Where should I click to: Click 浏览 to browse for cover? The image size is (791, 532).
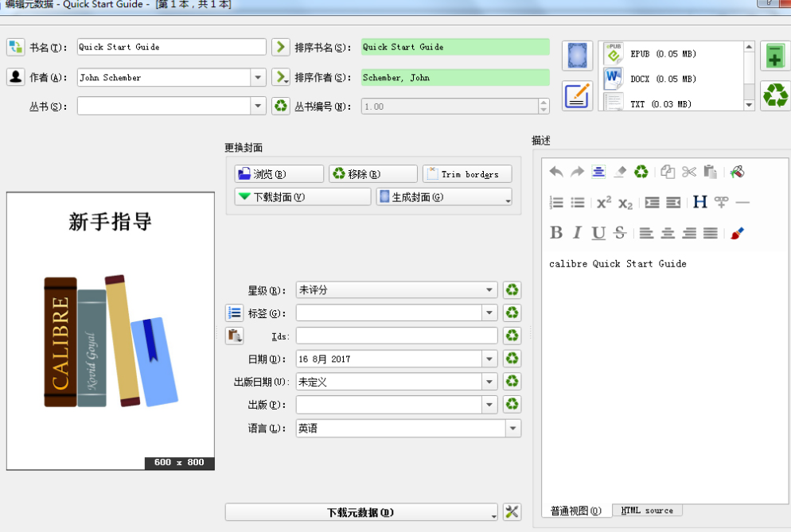[x=279, y=174]
